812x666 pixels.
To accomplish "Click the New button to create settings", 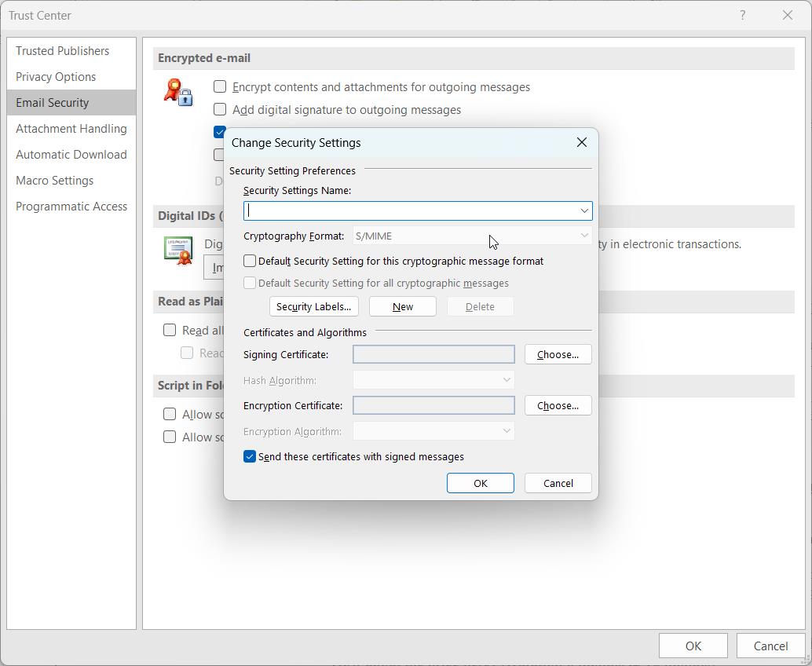I will tap(402, 306).
